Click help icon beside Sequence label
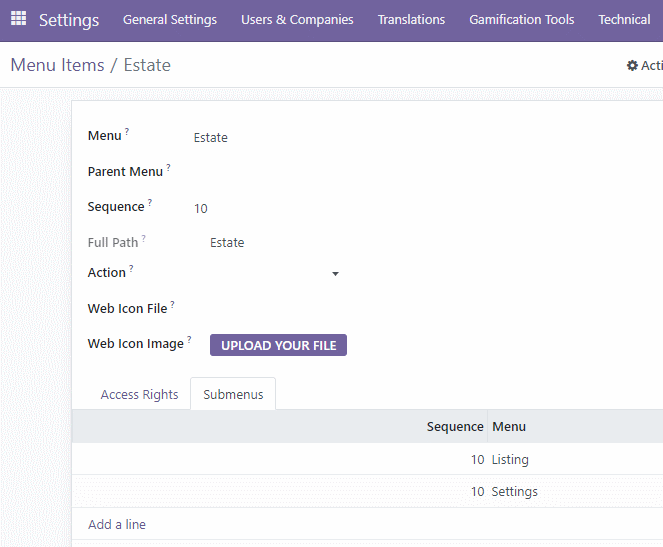The image size is (663, 547). tap(150, 202)
